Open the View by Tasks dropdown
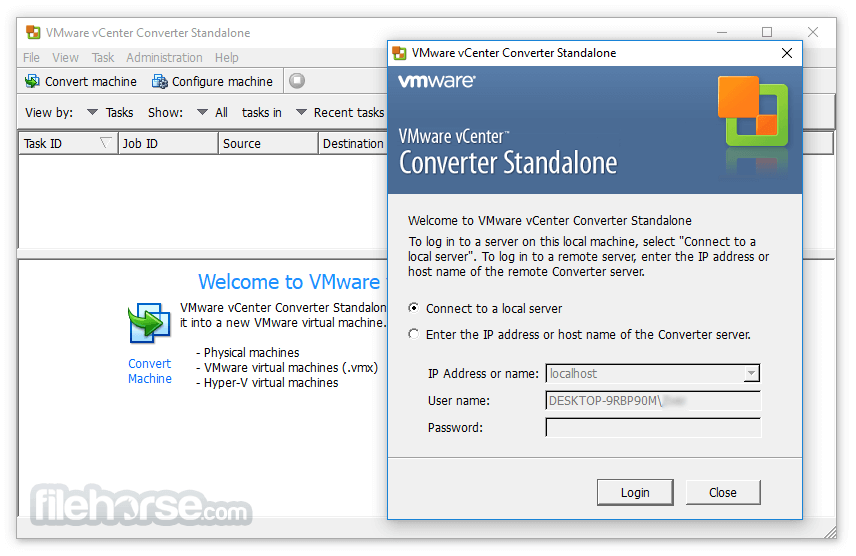856x556 pixels. pos(92,112)
